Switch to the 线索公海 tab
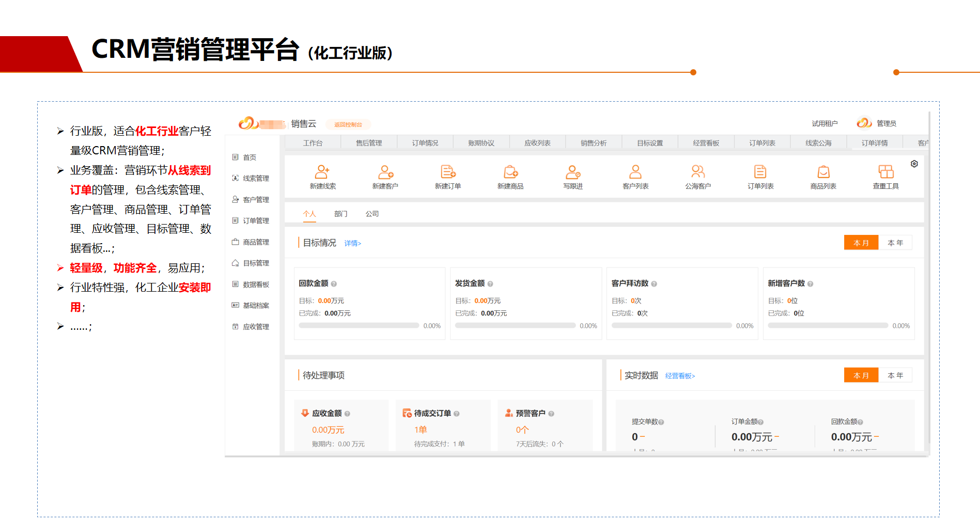Screen dimensions: 980x525 [x=819, y=143]
